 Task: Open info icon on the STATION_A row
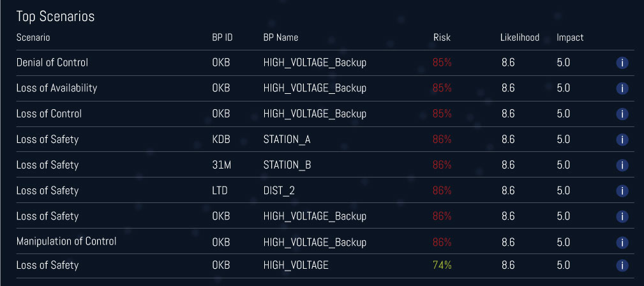[622, 139]
